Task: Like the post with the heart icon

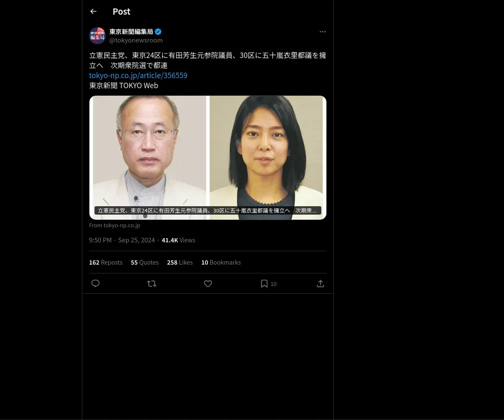Action: click(208, 283)
